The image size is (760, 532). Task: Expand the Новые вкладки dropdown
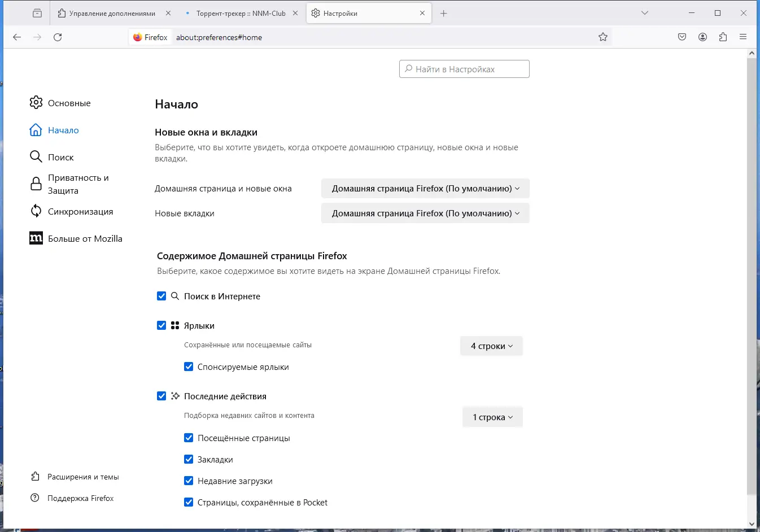pyautogui.click(x=425, y=213)
